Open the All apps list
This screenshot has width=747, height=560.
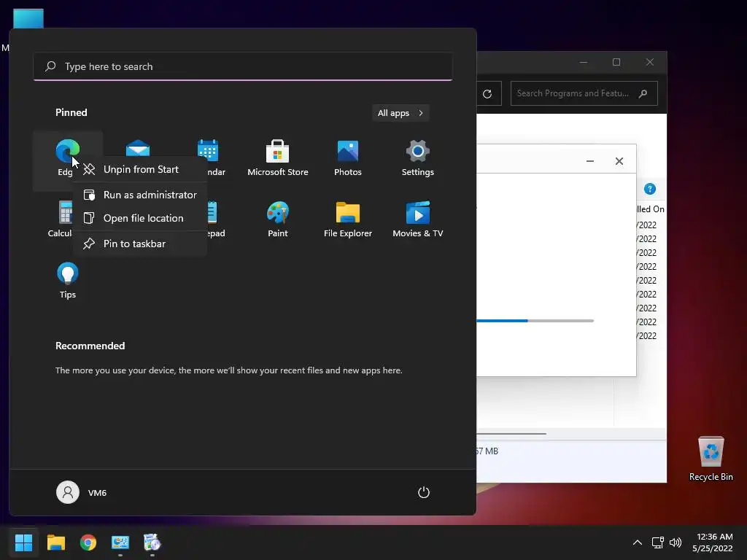(400, 113)
